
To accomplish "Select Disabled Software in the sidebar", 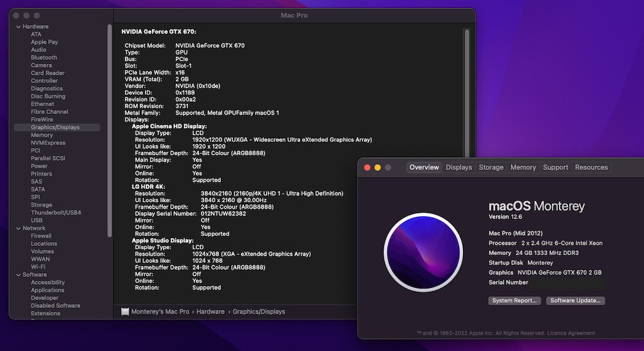I will pos(55,306).
